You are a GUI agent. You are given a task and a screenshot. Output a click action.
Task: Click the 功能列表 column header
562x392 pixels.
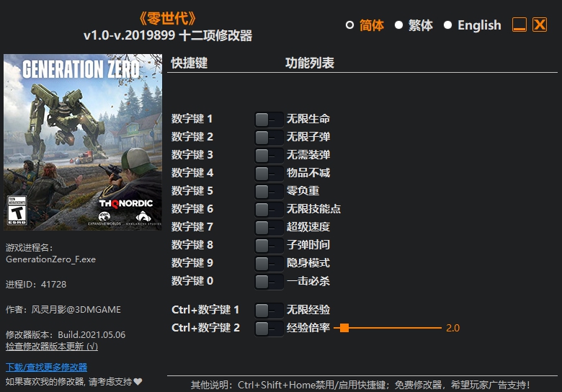click(310, 63)
